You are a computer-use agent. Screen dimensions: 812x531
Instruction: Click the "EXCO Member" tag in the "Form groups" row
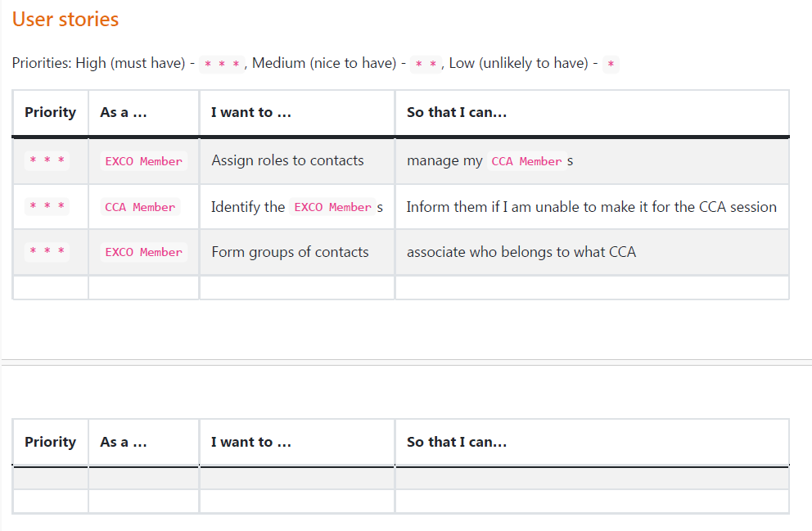click(144, 253)
